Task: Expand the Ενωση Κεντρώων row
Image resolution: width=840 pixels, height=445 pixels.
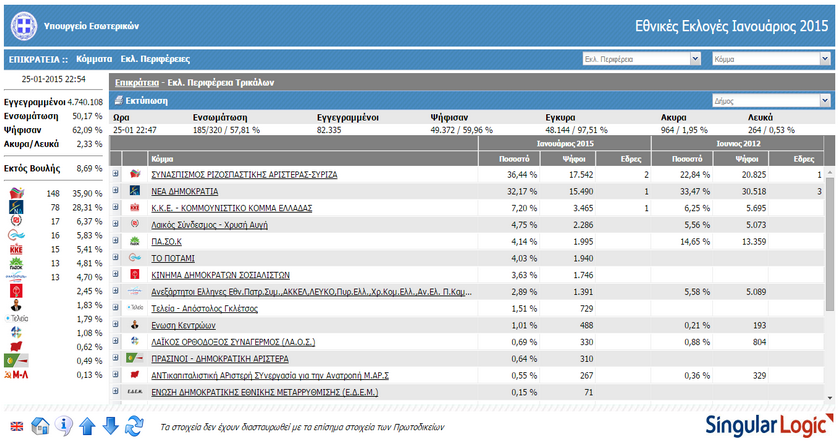Action: (116, 324)
